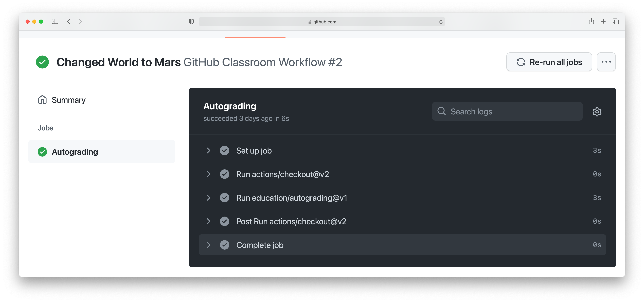Click the settings gear icon in Autograding panel

[597, 112]
